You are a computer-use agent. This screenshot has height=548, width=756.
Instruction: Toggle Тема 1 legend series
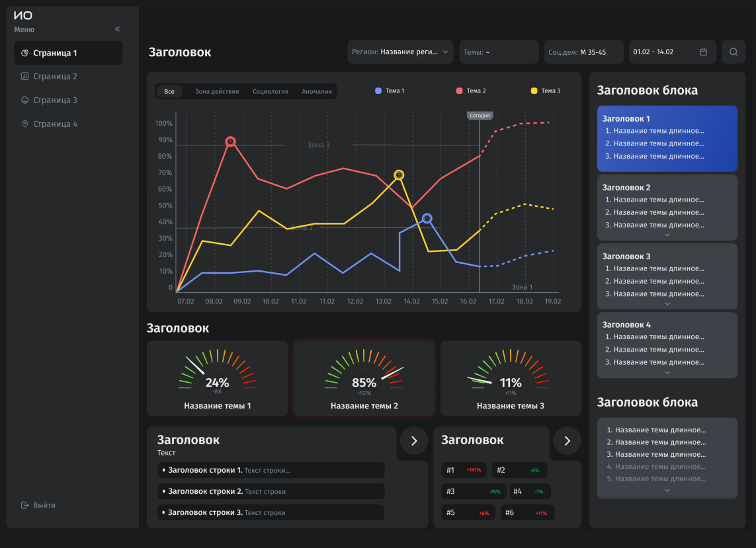click(x=390, y=91)
